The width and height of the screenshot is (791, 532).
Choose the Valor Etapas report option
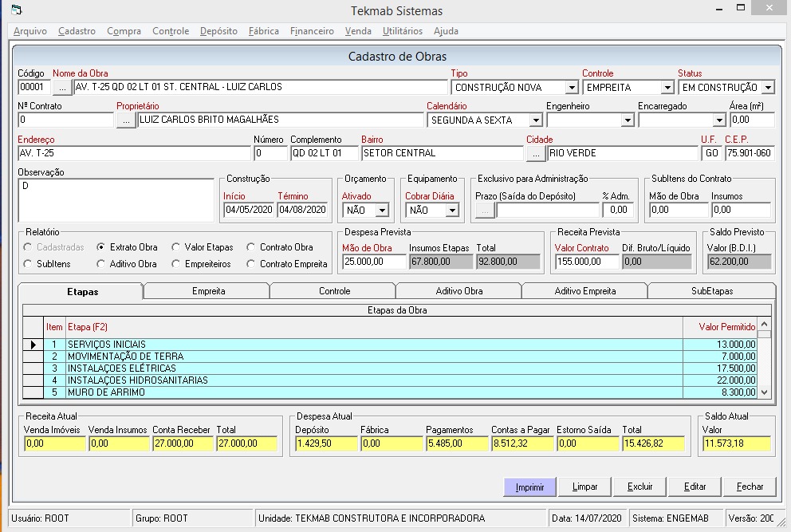(176, 247)
